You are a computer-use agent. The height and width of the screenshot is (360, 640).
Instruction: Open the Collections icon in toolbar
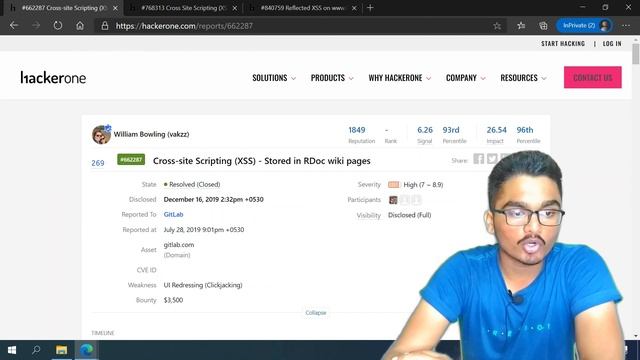[543, 25]
